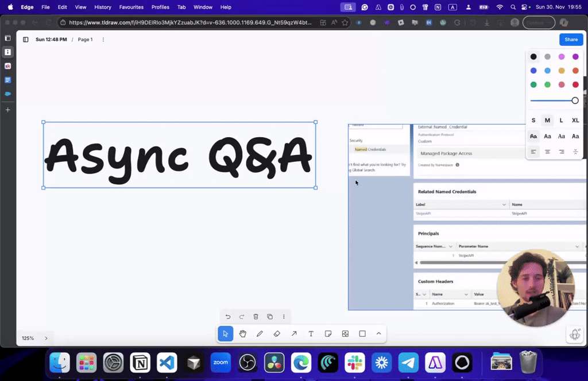Pick the red color swatch
Viewport: 588px width, 381px height.
[575, 84]
